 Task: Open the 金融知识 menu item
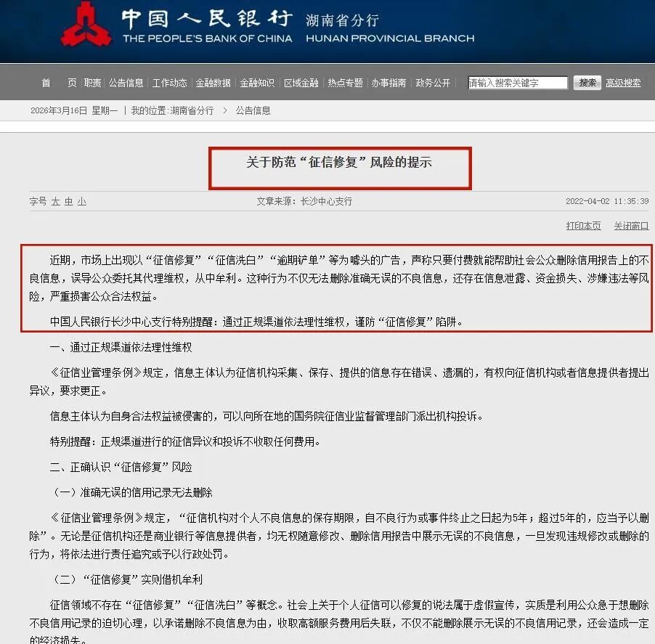pyautogui.click(x=257, y=83)
